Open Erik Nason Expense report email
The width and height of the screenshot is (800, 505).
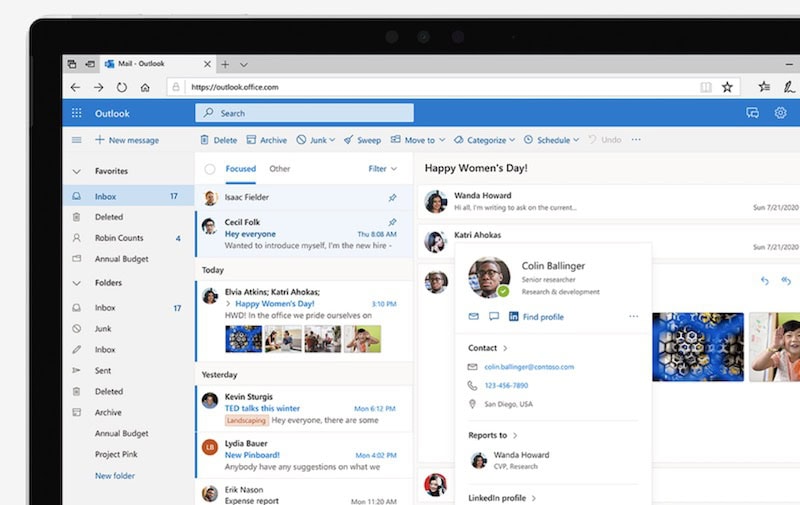click(304, 493)
